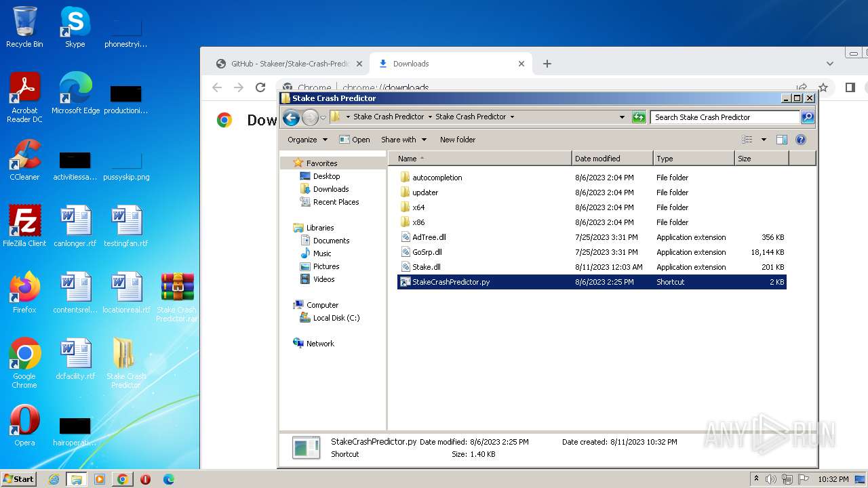
Task: Open FileZilla Client desktop shortcut
Action: click(24, 226)
